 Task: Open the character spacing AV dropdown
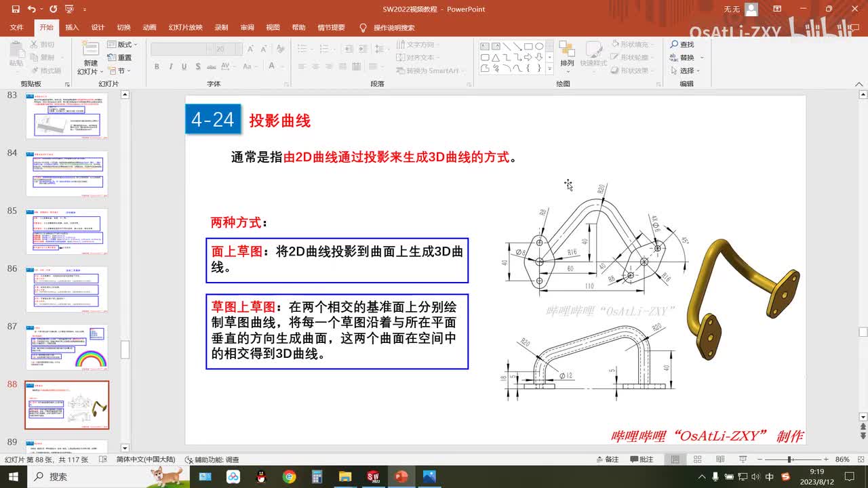pyautogui.click(x=230, y=66)
